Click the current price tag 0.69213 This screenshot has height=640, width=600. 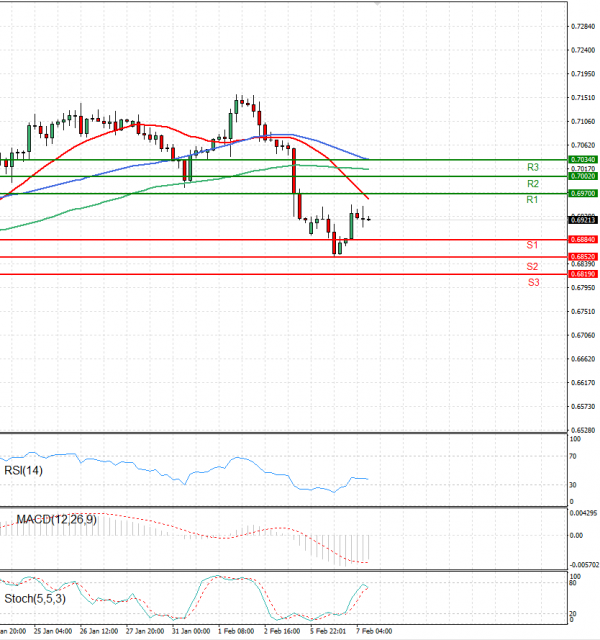pos(582,219)
